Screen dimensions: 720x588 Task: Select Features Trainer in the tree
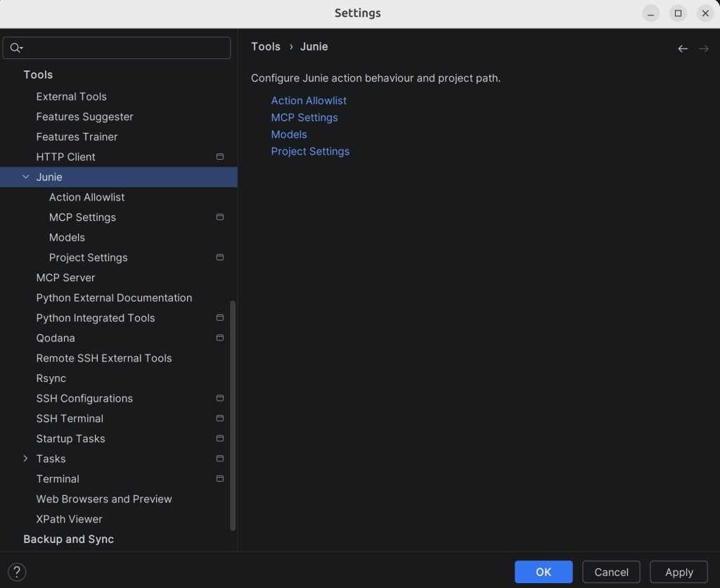coord(118,137)
